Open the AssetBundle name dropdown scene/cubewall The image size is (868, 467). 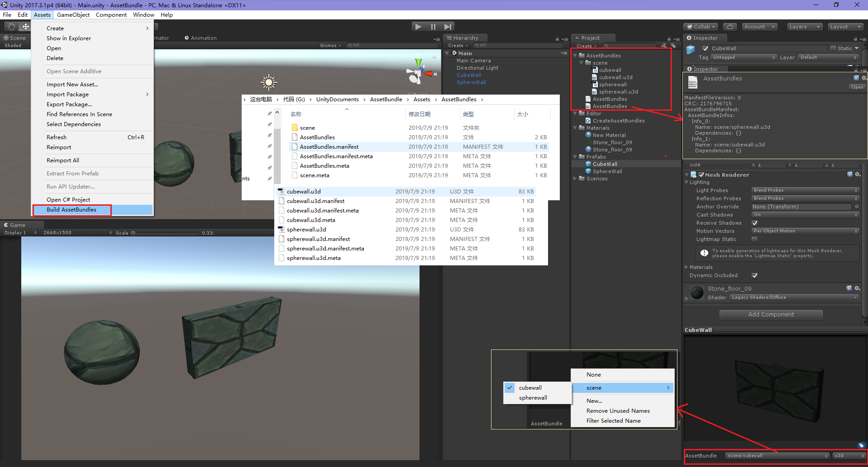(777, 456)
